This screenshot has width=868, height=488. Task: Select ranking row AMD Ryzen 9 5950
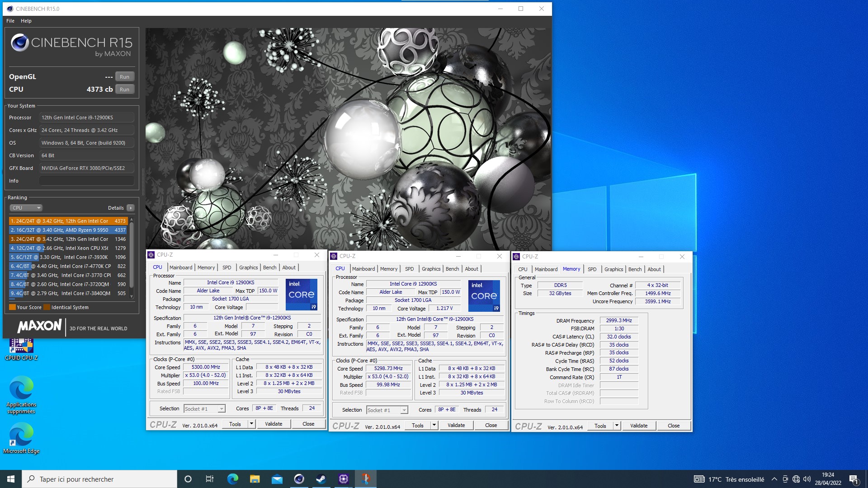point(68,230)
